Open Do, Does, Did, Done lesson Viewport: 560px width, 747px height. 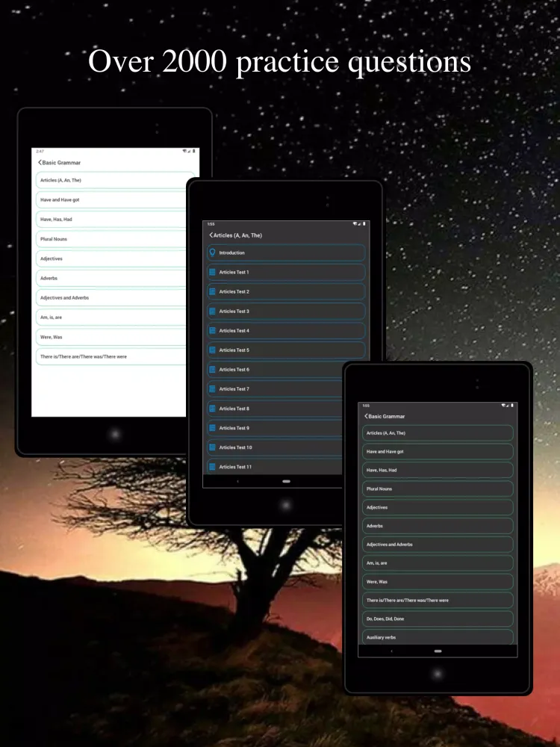coord(438,619)
